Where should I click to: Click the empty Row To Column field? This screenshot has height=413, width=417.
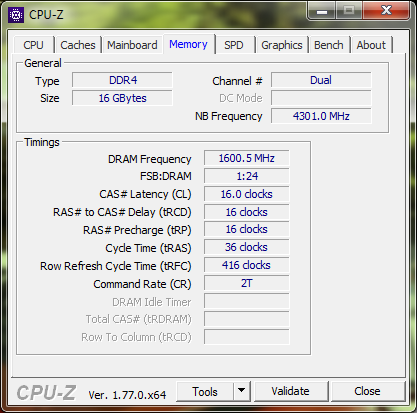click(247, 337)
